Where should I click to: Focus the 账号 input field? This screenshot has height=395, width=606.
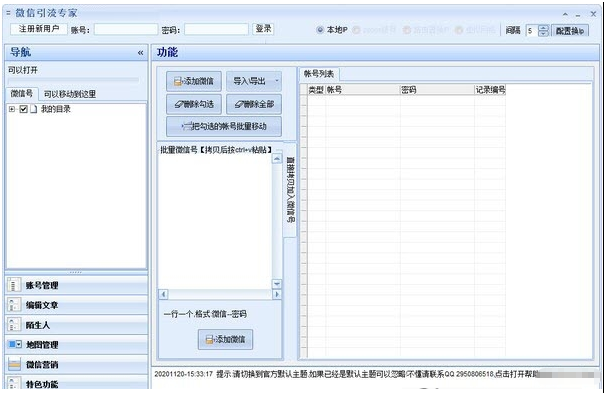pos(126,29)
